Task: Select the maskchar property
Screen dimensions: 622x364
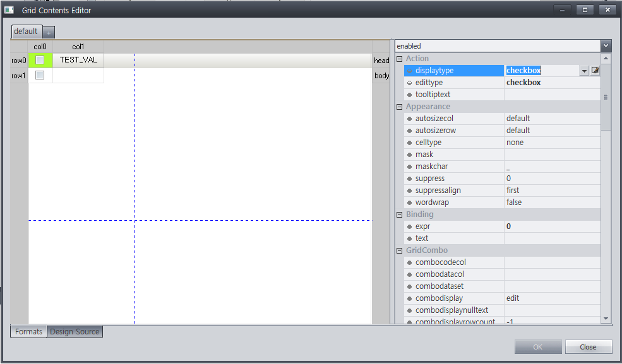Action: (x=454, y=167)
